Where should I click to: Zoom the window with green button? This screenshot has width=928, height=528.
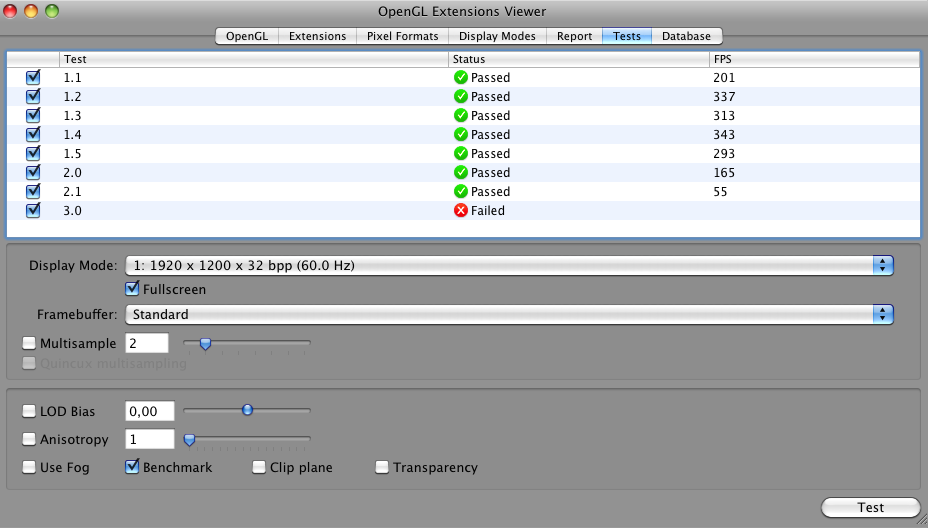point(52,11)
